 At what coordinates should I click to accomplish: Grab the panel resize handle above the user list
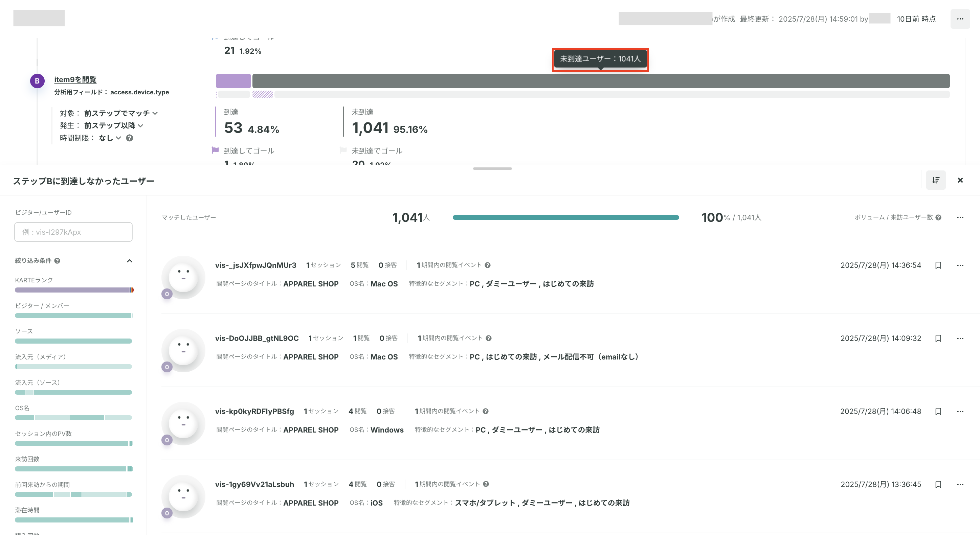[492, 168]
